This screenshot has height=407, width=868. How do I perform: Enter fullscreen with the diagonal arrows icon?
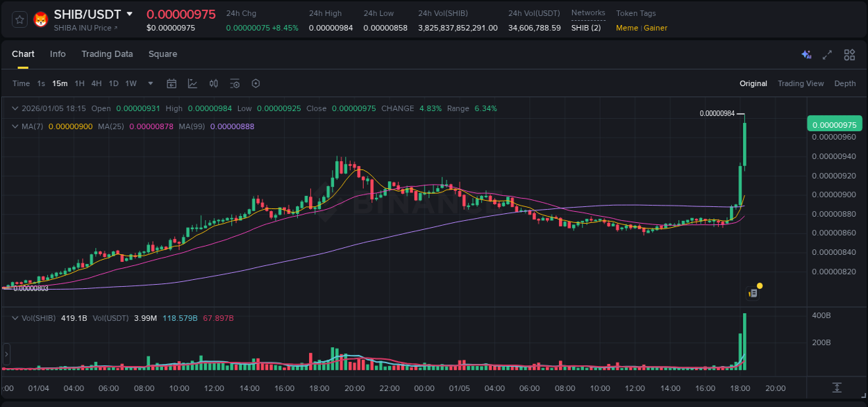point(826,54)
